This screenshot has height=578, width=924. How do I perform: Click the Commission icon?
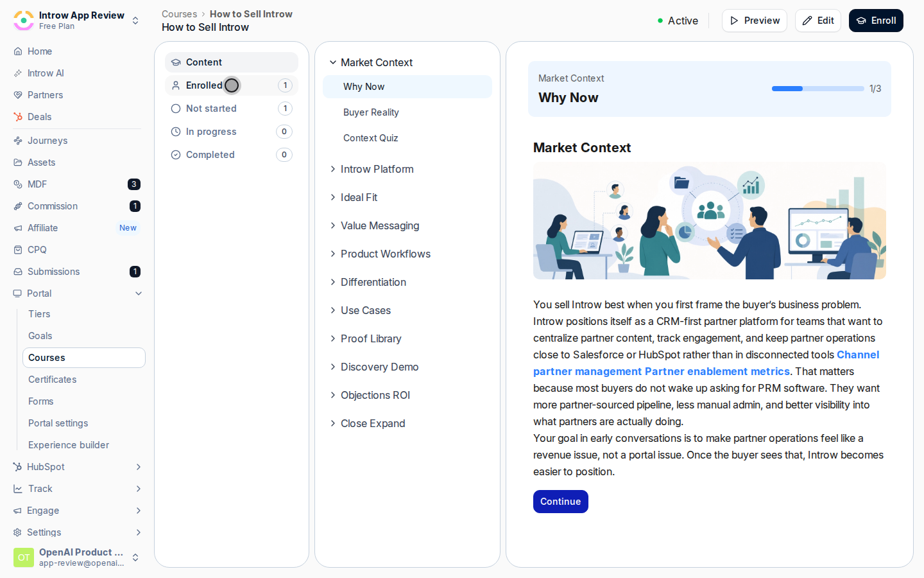pos(18,206)
